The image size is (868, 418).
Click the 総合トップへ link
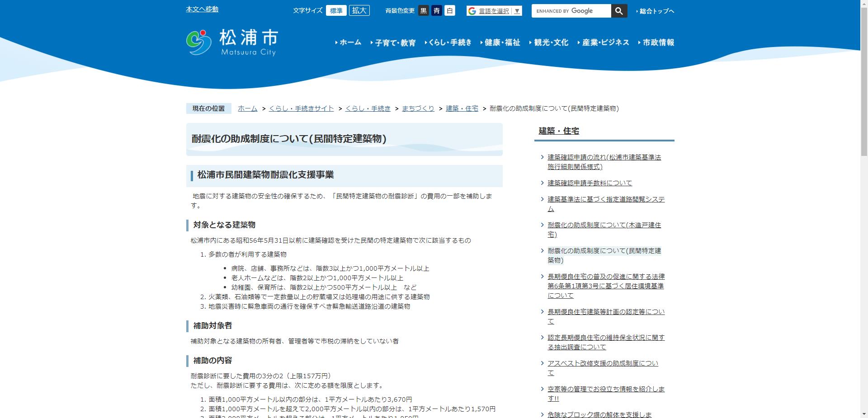(x=656, y=11)
